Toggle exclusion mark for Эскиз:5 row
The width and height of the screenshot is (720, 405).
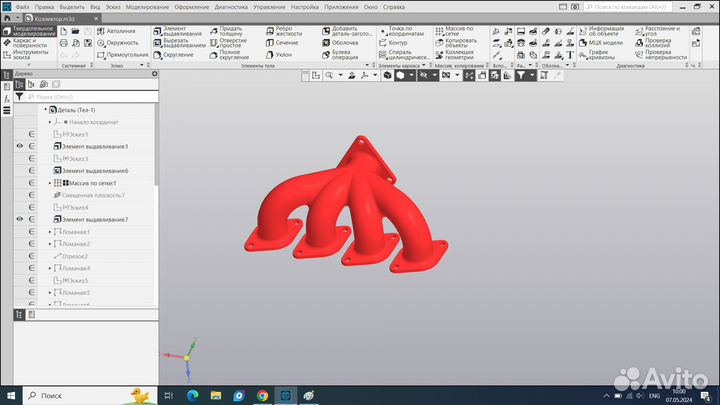pos(32,280)
